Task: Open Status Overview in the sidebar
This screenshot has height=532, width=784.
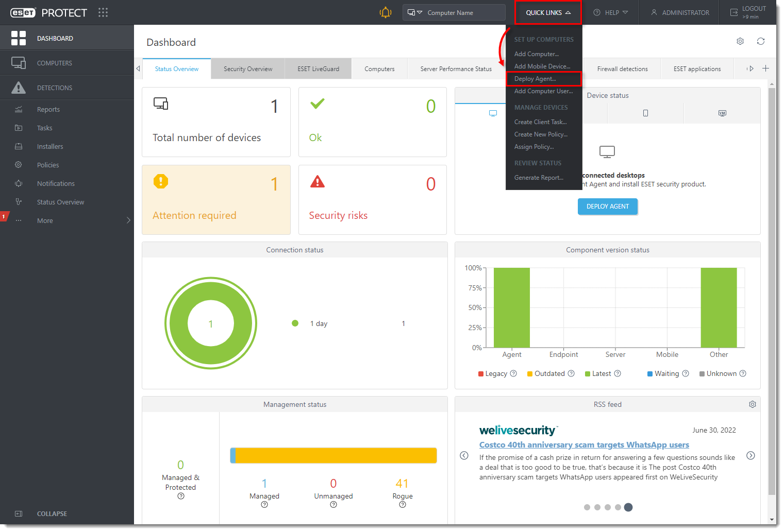Action: (x=60, y=202)
